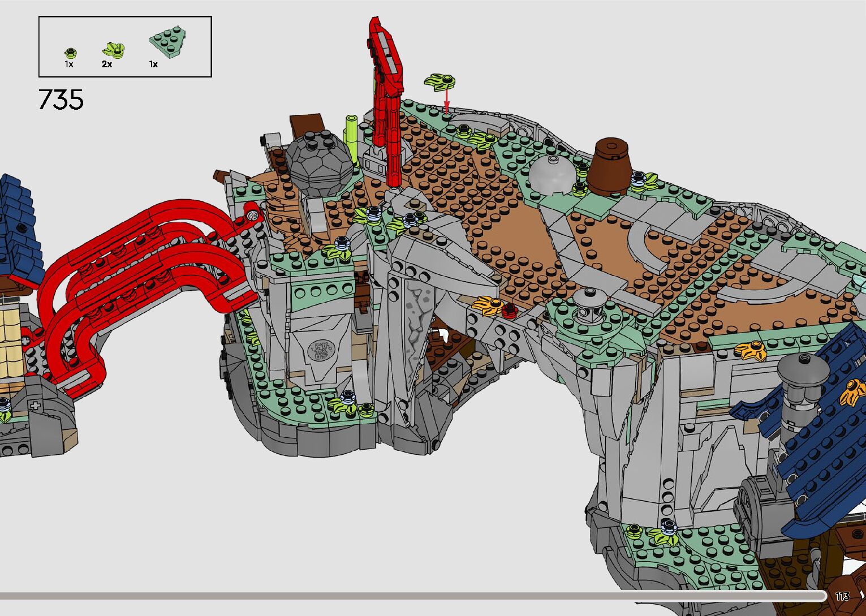
Task: Click the lime green vertical bar piece
Action: coord(351,137)
